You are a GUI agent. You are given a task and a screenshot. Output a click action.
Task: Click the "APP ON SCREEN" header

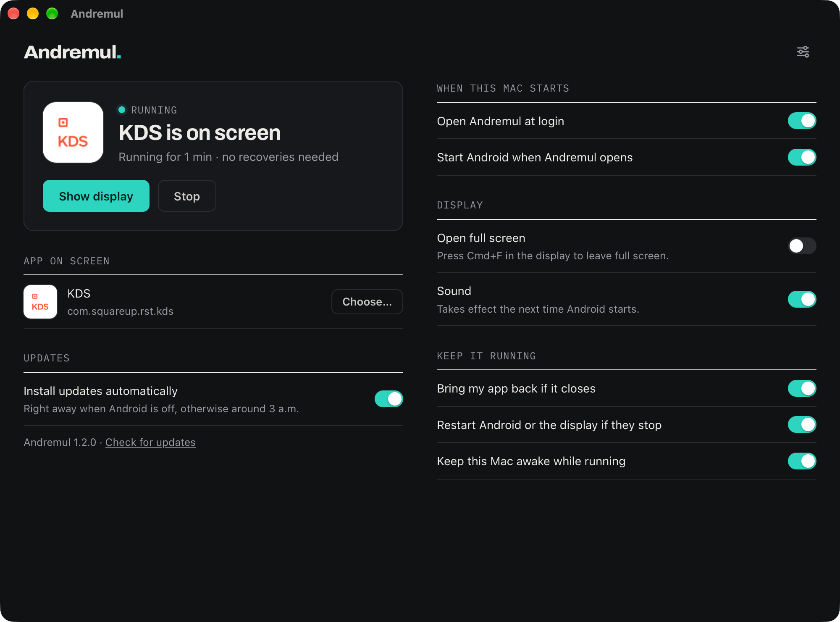(x=67, y=261)
